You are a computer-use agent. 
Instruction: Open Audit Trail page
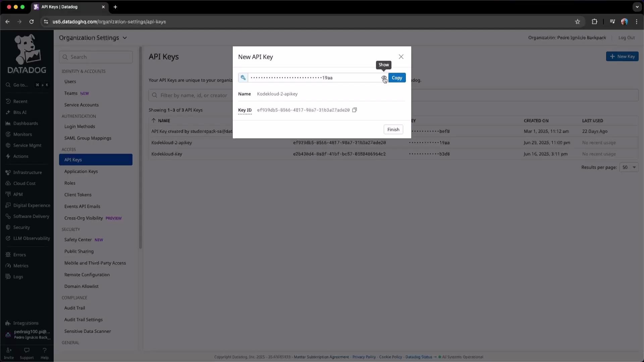coord(74,308)
